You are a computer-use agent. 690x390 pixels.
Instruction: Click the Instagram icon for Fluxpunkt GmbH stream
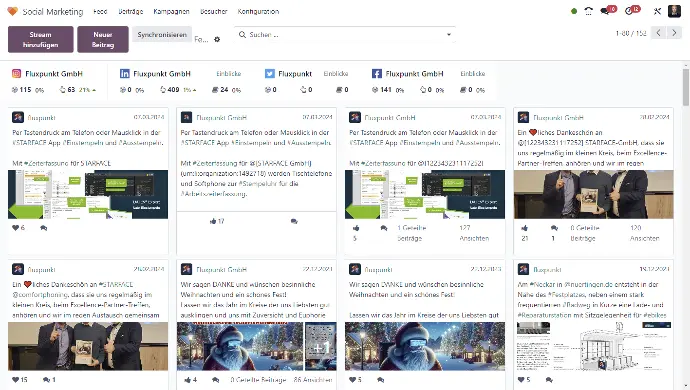(x=17, y=74)
